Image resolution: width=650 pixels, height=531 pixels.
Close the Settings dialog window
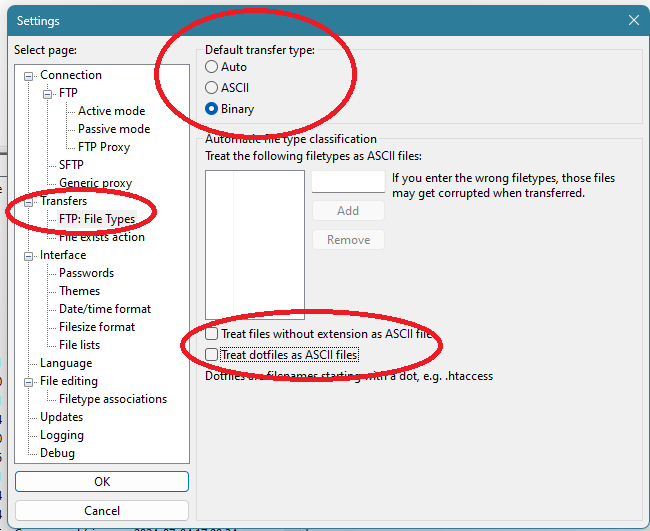(633, 20)
